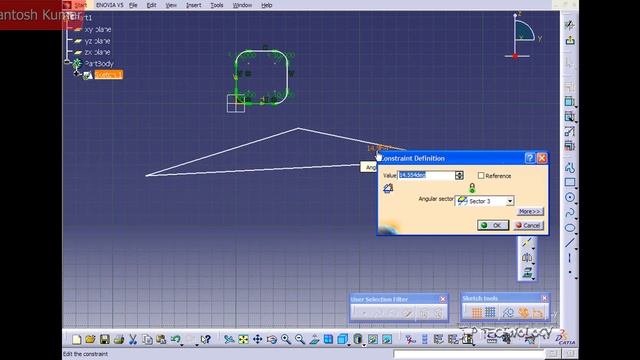Open the Window menu
Image resolution: width=640 pixels, height=360 pixels.
242,5
